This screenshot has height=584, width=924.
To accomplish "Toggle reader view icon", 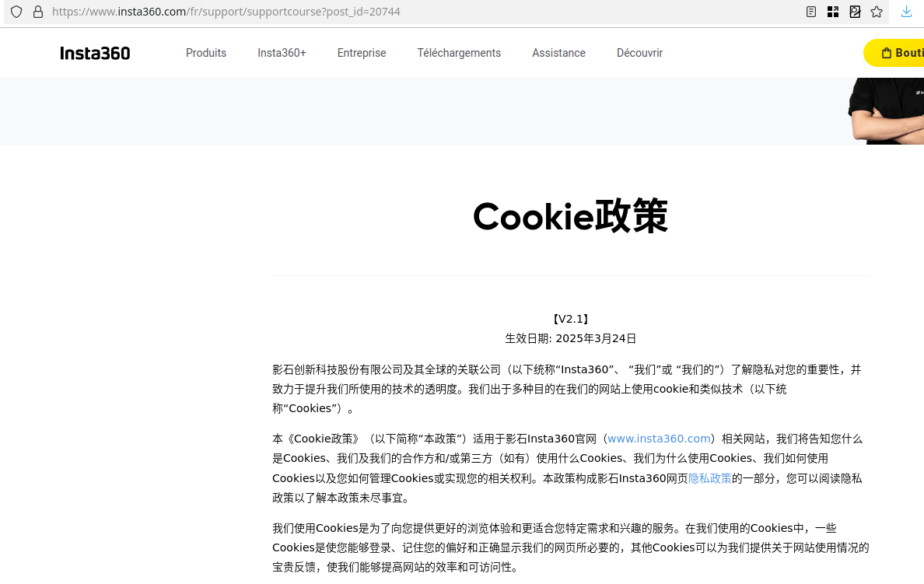I will tap(811, 12).
